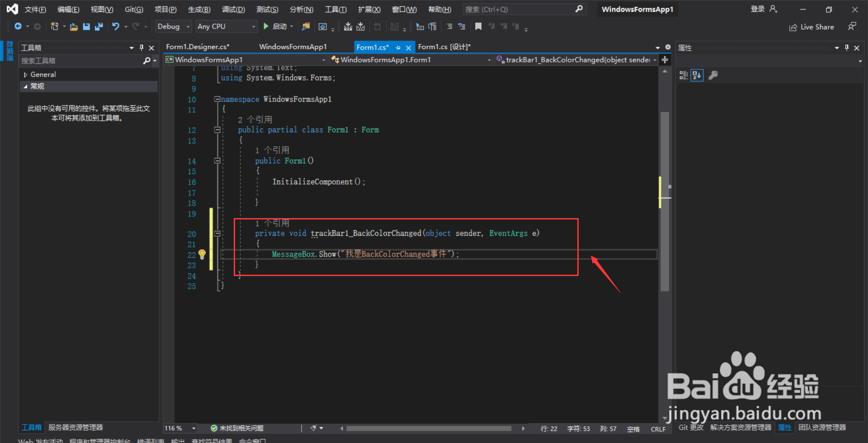Click the CRLF line ending indicator
Image resolution: width=868 pixels, height=443 pixels.
pyautogui.click(x=658, y=429)
